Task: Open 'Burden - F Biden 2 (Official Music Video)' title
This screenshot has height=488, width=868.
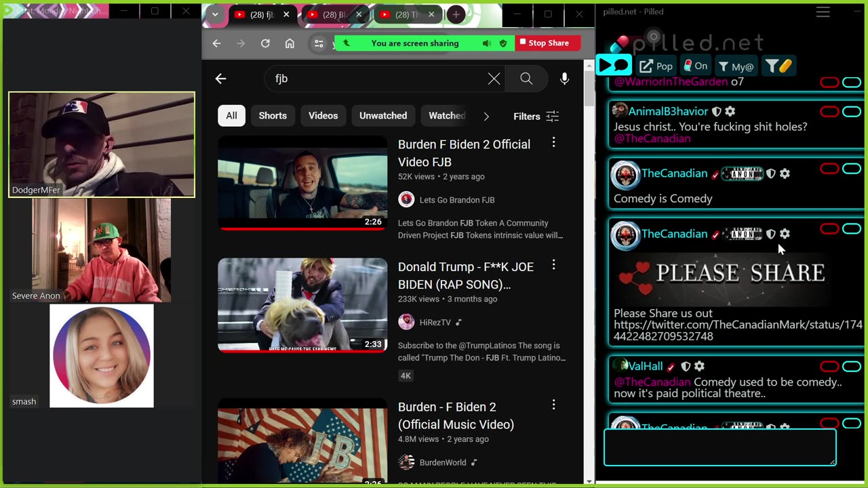Action: tap(456, 415)
